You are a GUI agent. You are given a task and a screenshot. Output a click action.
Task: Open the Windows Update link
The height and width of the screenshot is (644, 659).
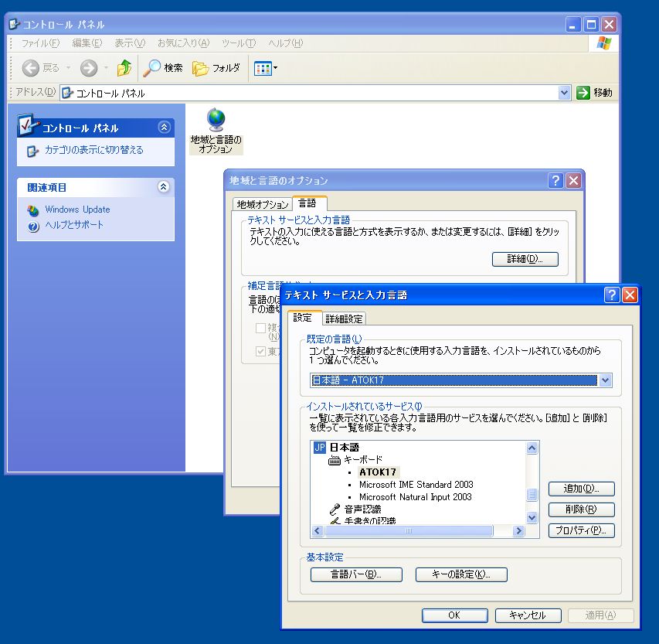pyautogui.click(x=78, y=210)
